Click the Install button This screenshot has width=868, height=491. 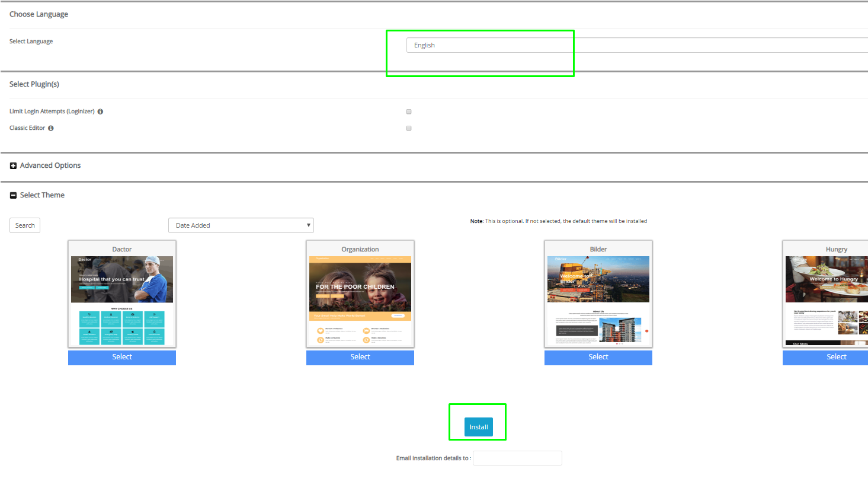pyautogui.click(x=478, y=426)
